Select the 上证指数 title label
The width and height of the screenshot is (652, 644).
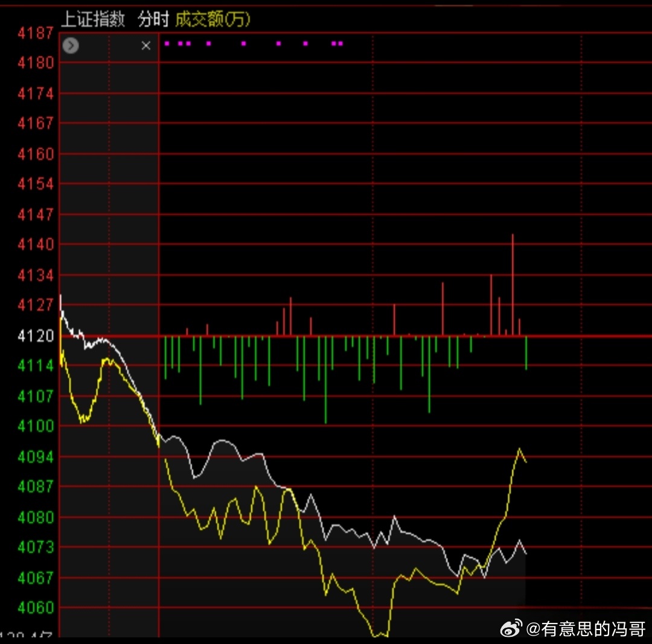tap(93, 19)
